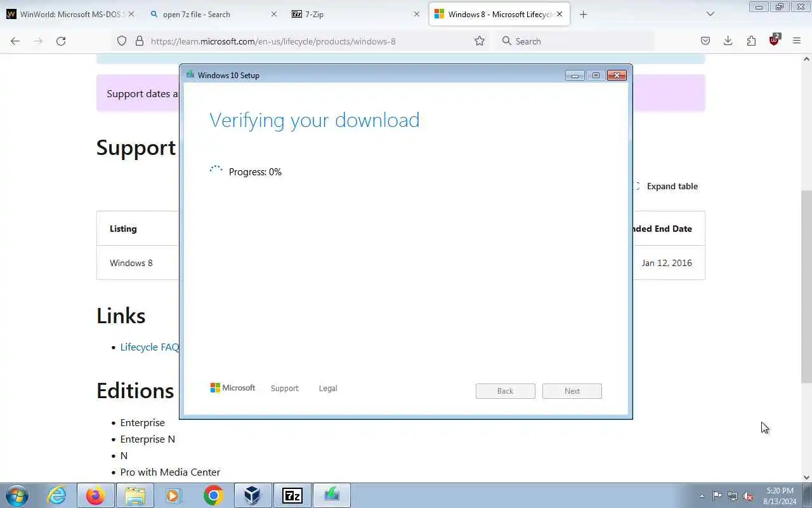812x508 pixels.
Task: Click the Listing column header
Action: point(123,229)
